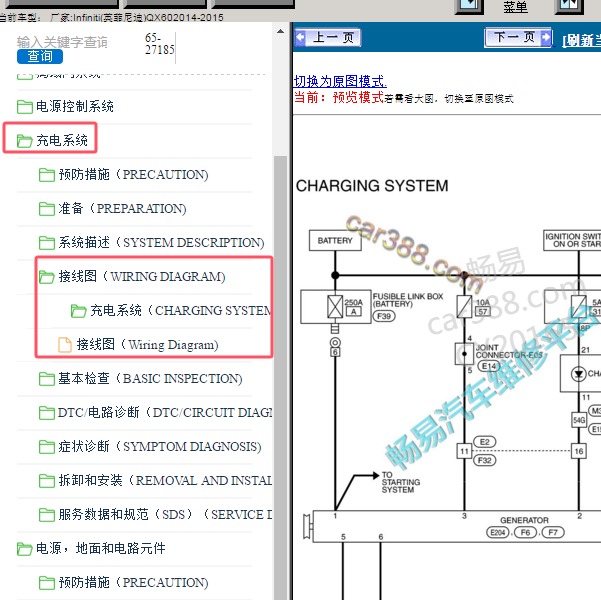Click the GENERATOR label in diagram
The image size is (601, 600).
click(524, 520)
